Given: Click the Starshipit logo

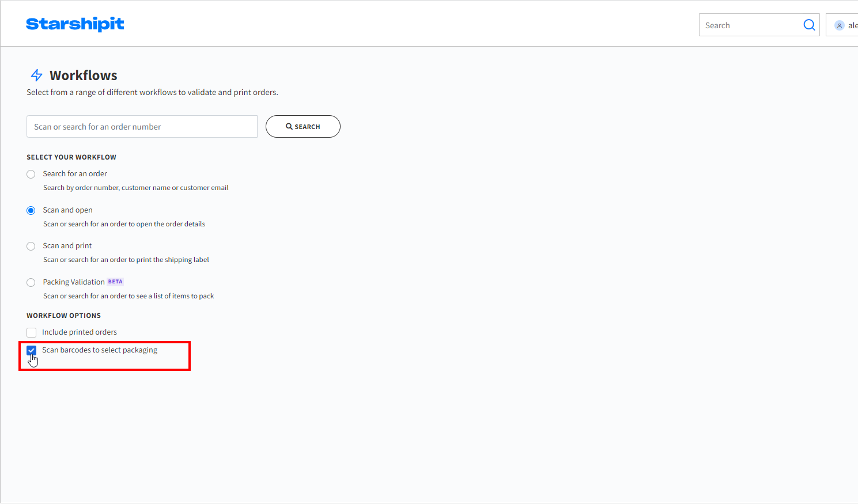Looking at the screenshot, I should (x=75, y=24).
